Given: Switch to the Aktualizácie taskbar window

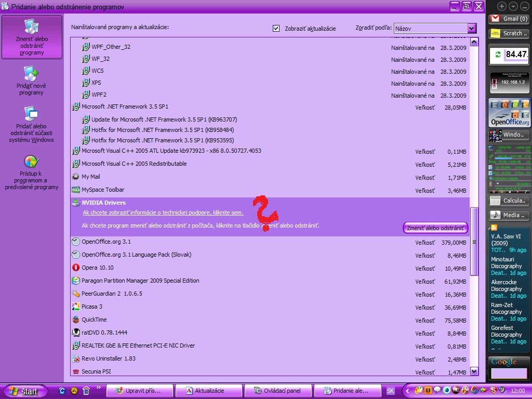Looking at the screenshot, I should [209, 391].
